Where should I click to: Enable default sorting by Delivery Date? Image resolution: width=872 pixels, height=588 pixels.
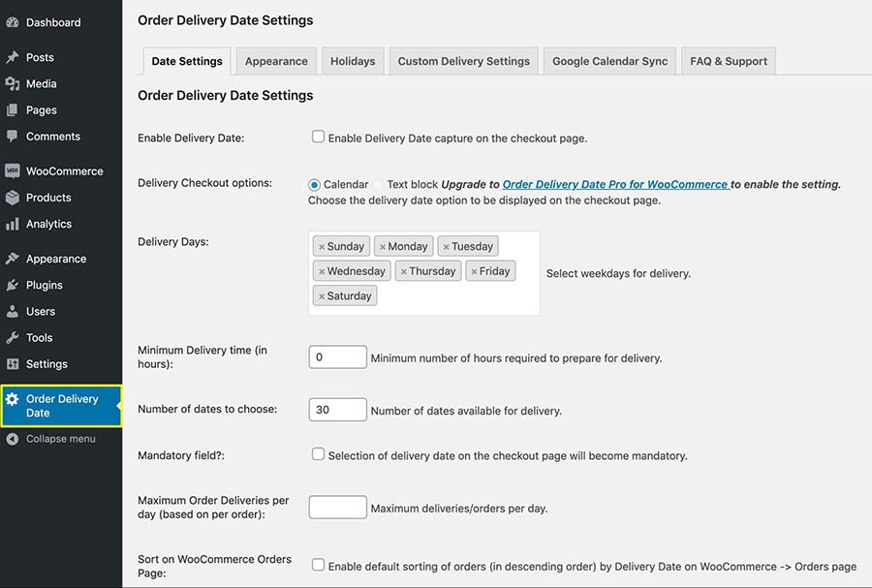(x=318, y=565)
